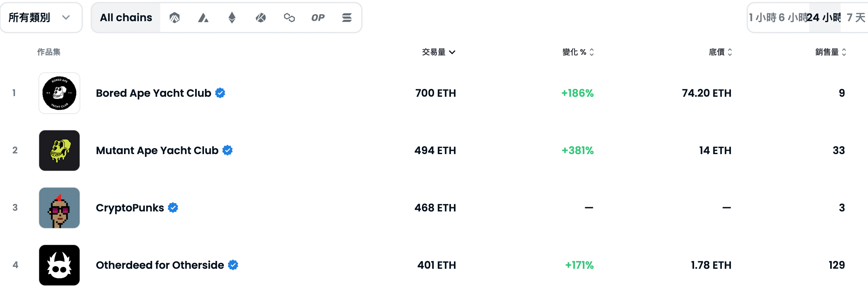
Task: Filter by Solana chain icon
Action: click(347, 18)
